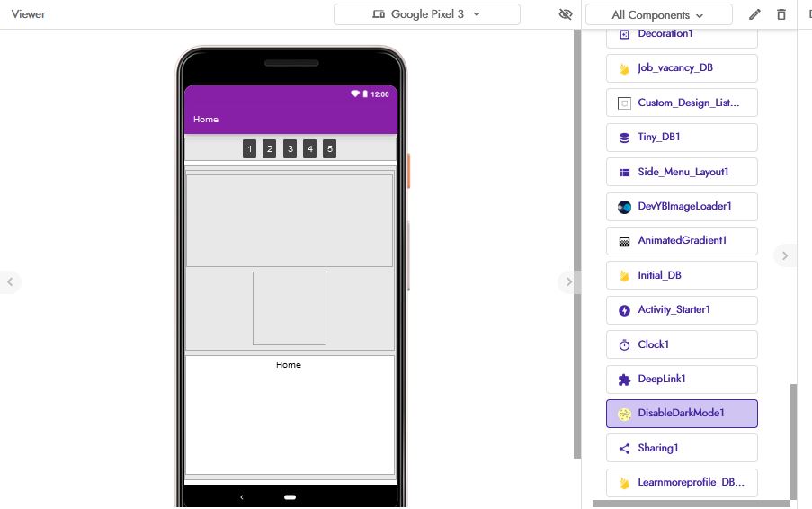Click the DisableDarkMode1 extension icon

coord(625,415)
